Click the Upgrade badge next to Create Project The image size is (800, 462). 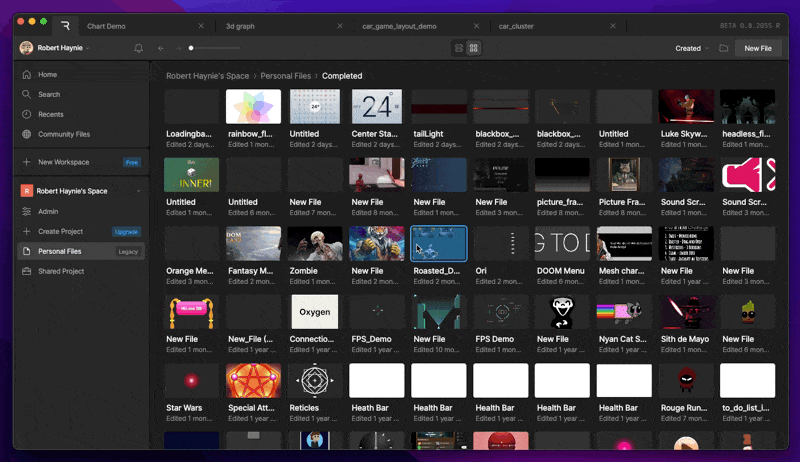tap(127, 231)
